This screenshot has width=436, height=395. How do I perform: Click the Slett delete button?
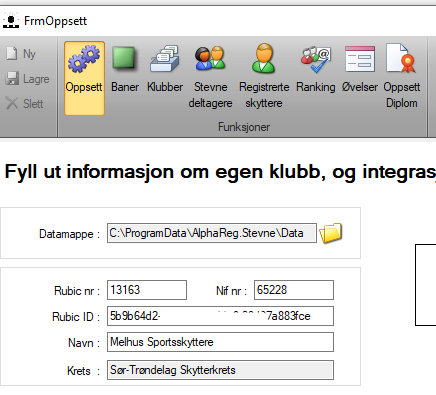[24, 103]
